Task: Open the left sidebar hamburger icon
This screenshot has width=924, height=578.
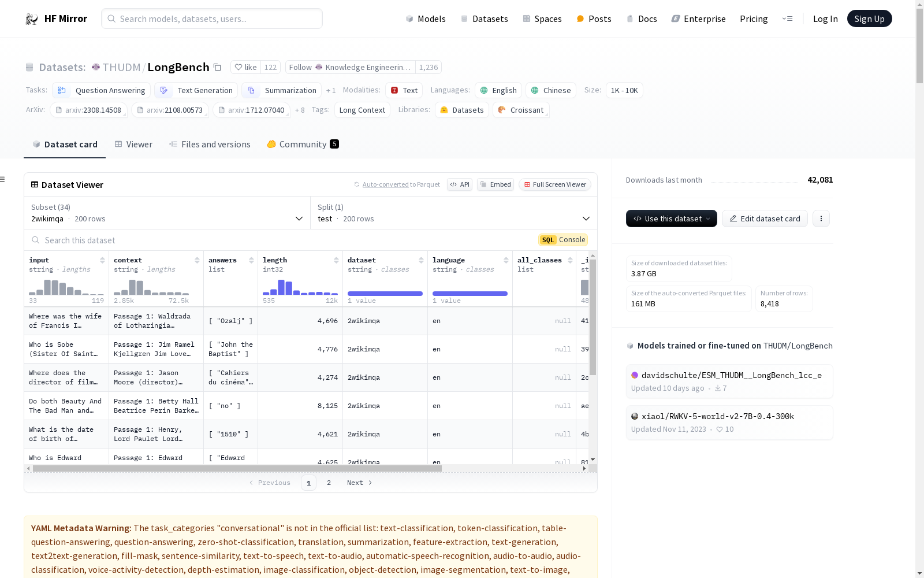Action: (x=2, y=179)
